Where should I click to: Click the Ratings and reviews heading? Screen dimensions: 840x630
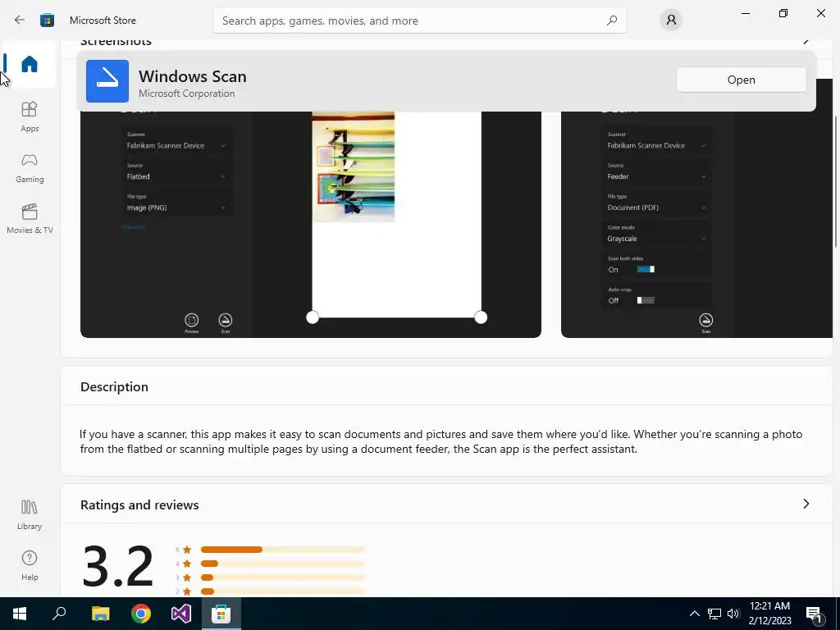139,504
